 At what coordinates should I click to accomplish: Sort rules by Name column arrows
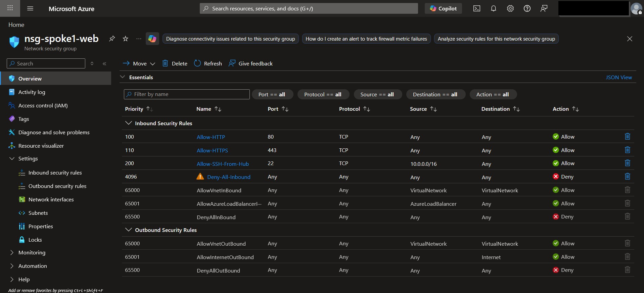pyautogui.click(x=218, y=109)
